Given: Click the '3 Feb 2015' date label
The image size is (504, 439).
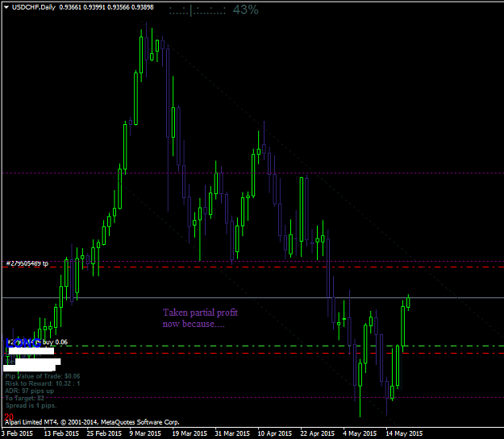Looking at the screenshot, I should [18, 433].
